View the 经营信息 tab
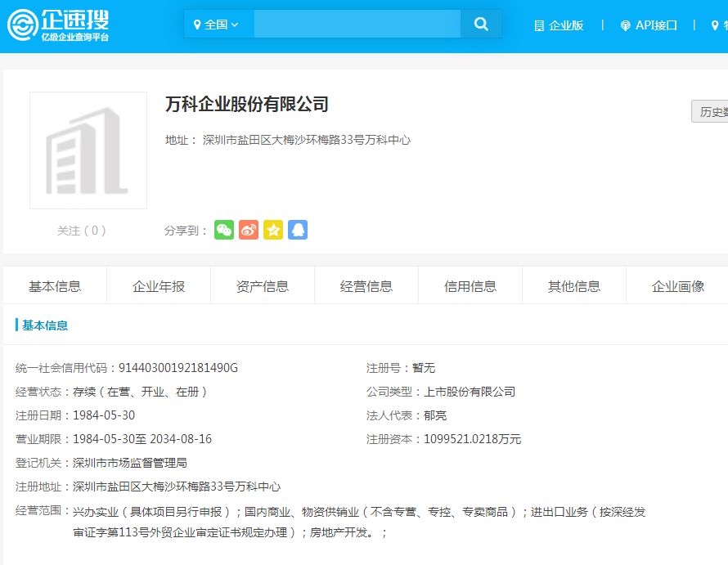This screenshot has width=728, height=565. pyautogui.click(x=366, y=285)
